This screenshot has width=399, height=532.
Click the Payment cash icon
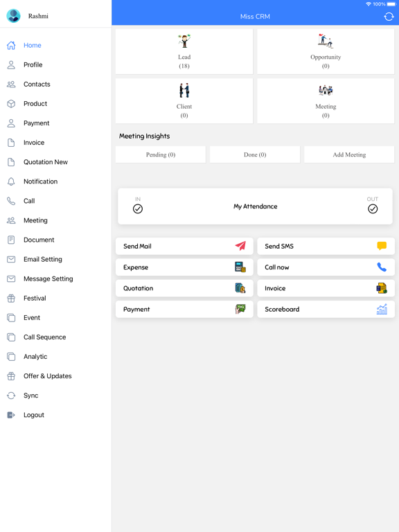(240, 309)
